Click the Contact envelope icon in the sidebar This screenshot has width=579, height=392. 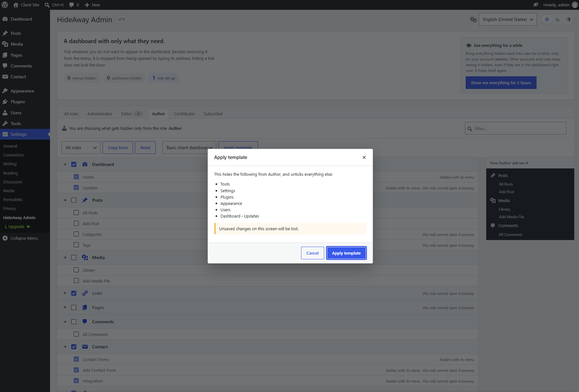[x=5, y=77]
